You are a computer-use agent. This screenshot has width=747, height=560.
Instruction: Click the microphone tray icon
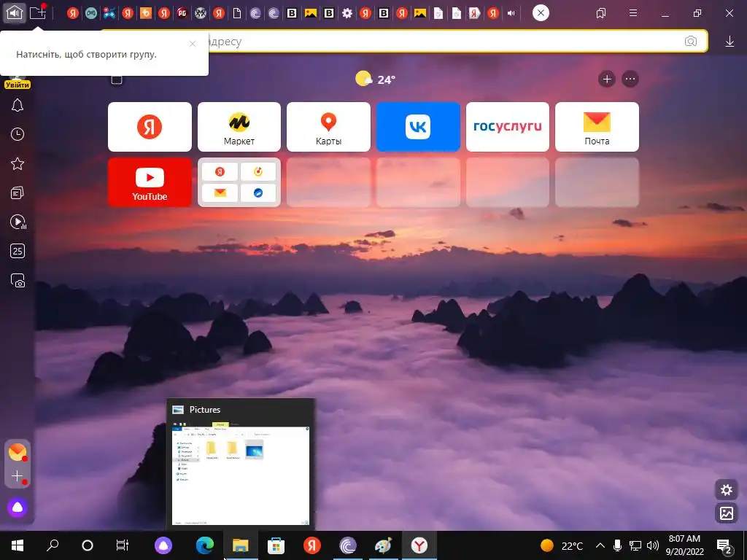617,545
